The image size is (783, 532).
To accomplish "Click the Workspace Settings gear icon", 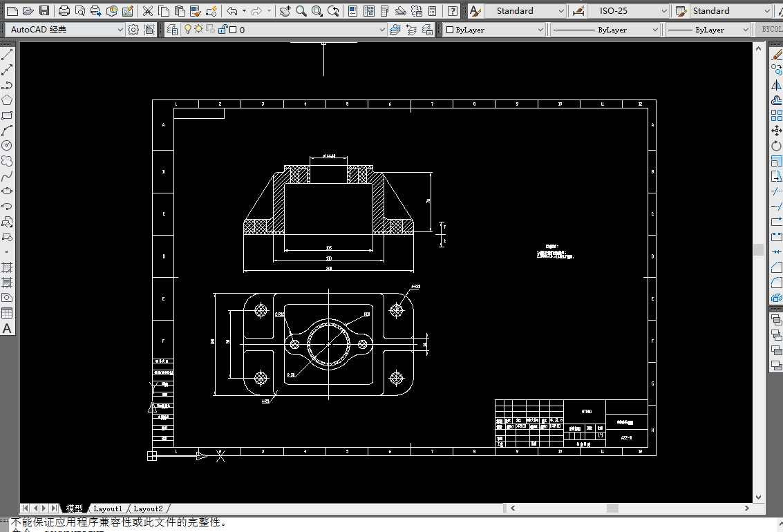I will pyautogui.click(x=133, y=30).
